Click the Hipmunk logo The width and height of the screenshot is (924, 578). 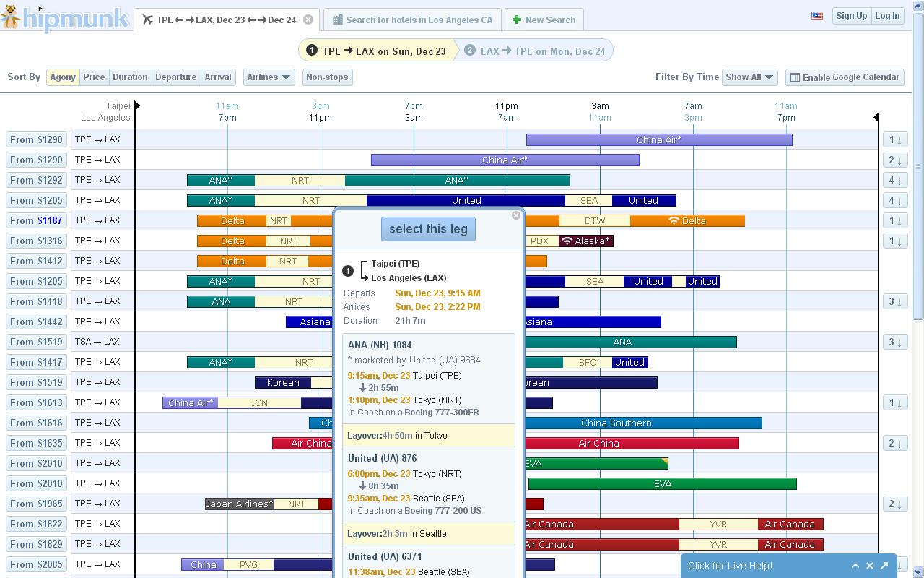(65, 17)
